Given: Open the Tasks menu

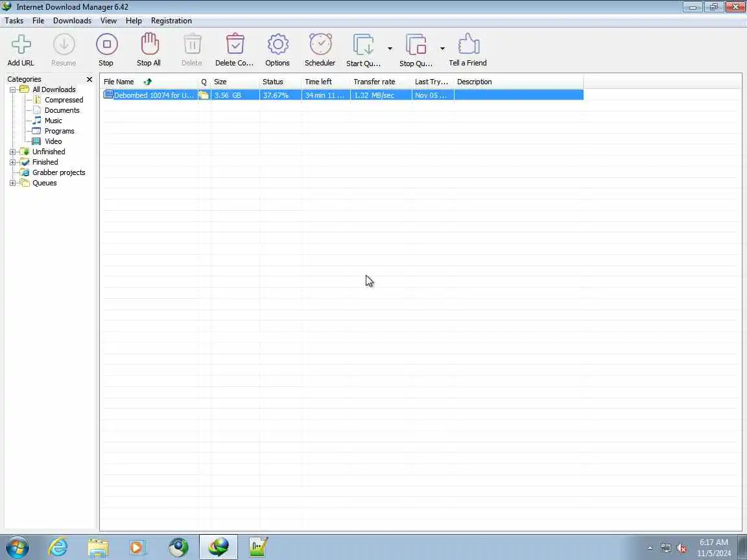Looking at the screenshot, I should 14,21.
